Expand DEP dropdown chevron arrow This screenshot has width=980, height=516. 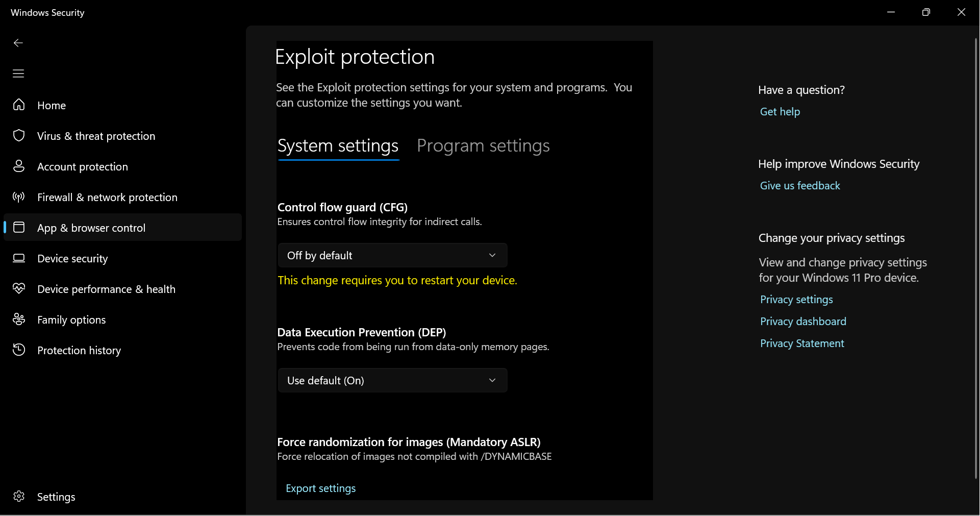point(492,380)
